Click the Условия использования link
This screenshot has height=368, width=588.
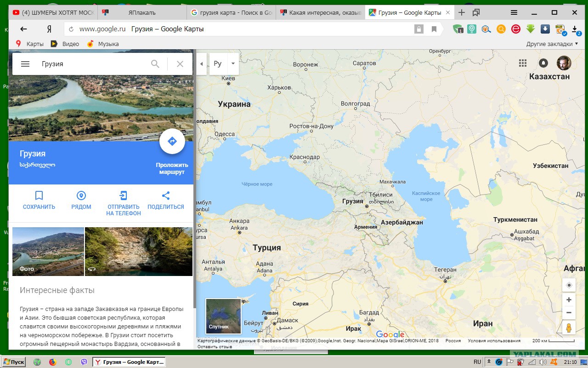(494, 341)
